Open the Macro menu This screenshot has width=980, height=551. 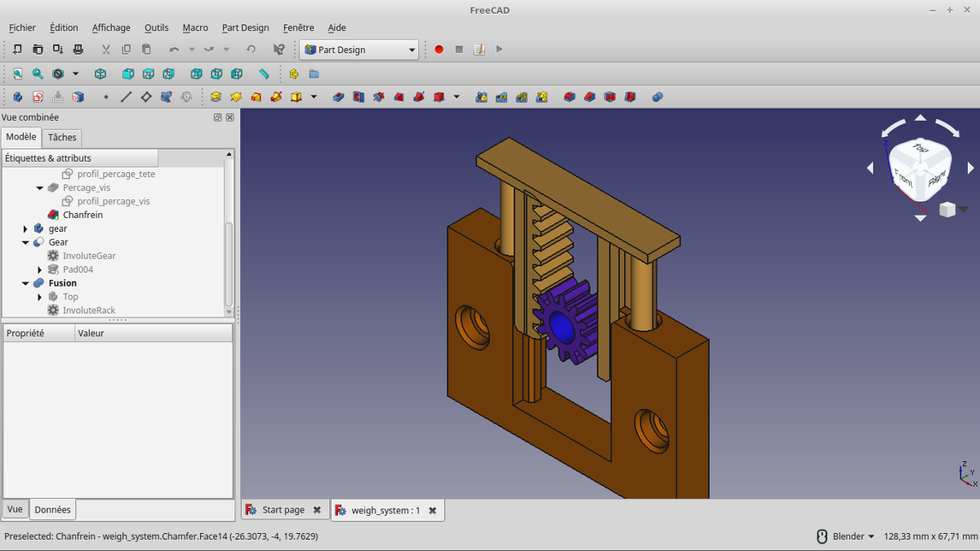(195, 28)
